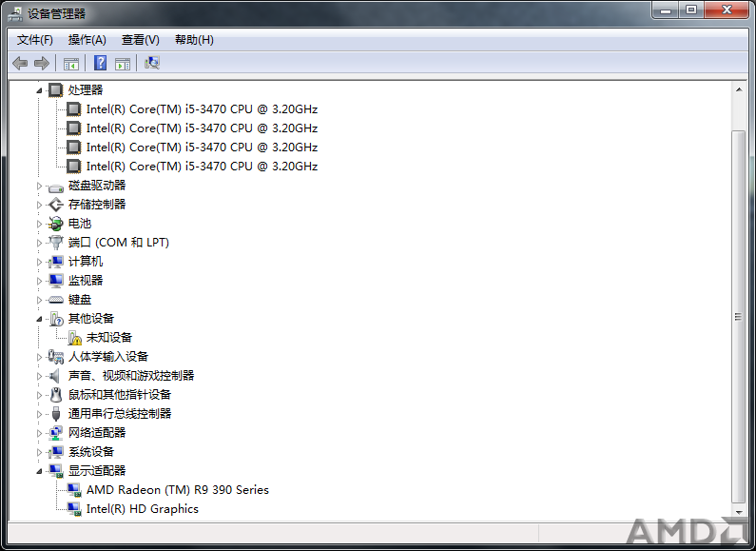Select the 通用串行总线控制器 label

[x=120, y=414]
